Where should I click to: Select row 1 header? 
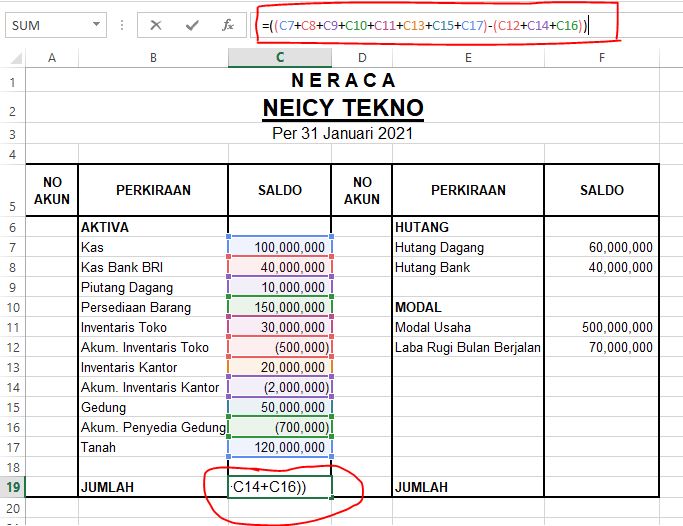tap(13, 81)
